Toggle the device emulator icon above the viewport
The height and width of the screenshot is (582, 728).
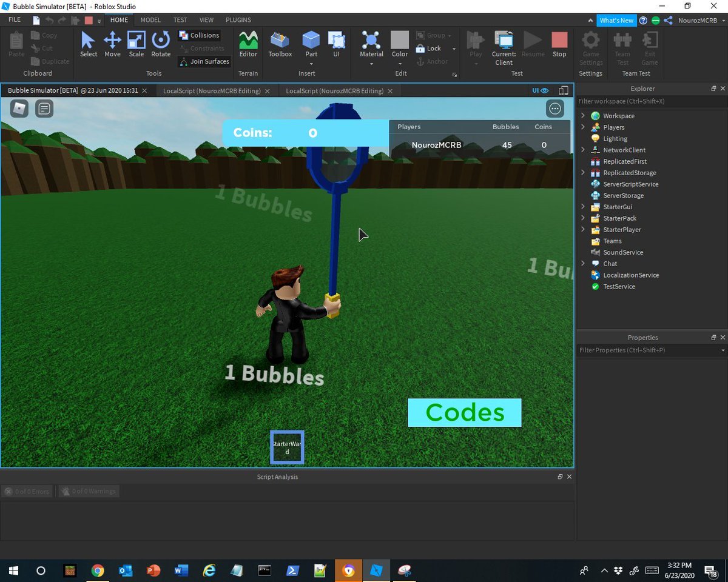[564, 90]
